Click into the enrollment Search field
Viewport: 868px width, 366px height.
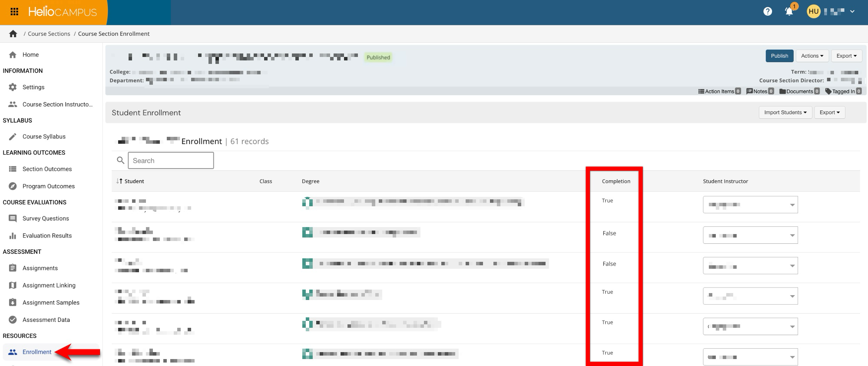[171, 160]
